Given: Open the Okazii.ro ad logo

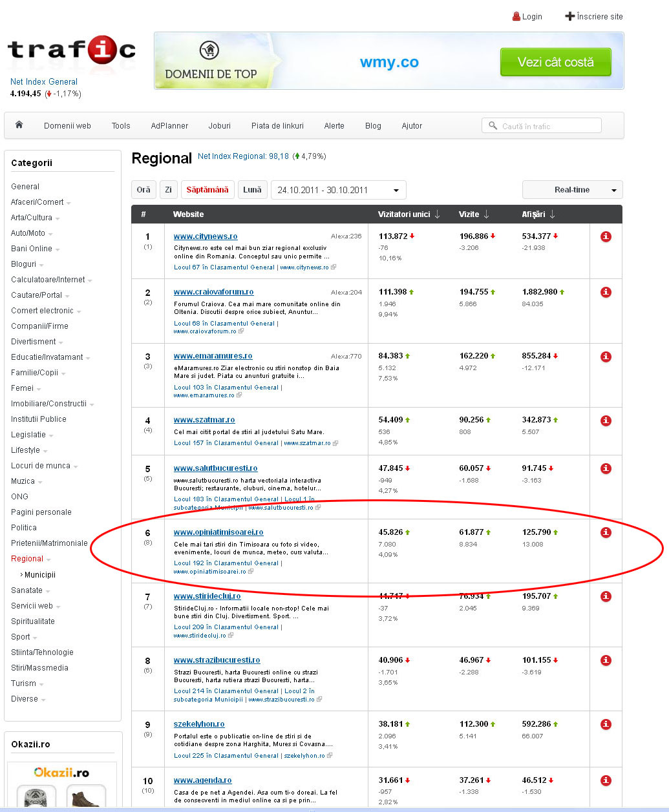Looking at the screenshot, I should click(61, 773).
